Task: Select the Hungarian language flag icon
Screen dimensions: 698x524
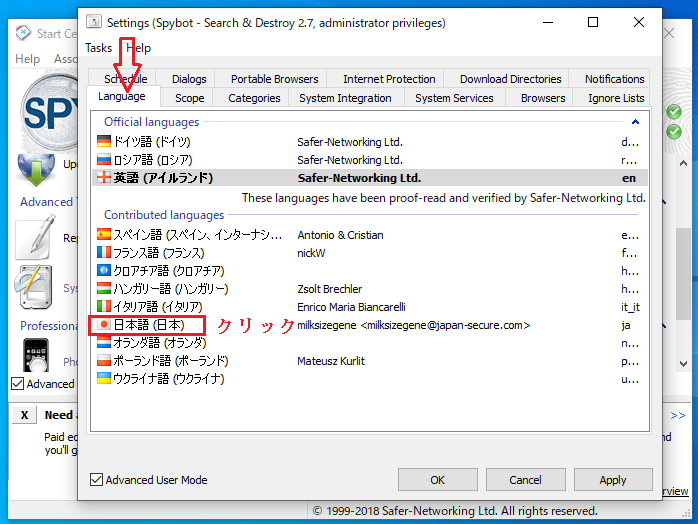Action: 104,288
